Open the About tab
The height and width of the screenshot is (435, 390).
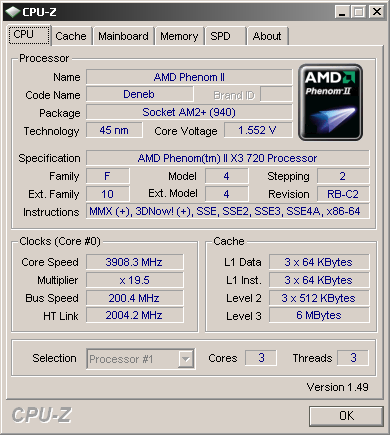[x=267, y=36]
